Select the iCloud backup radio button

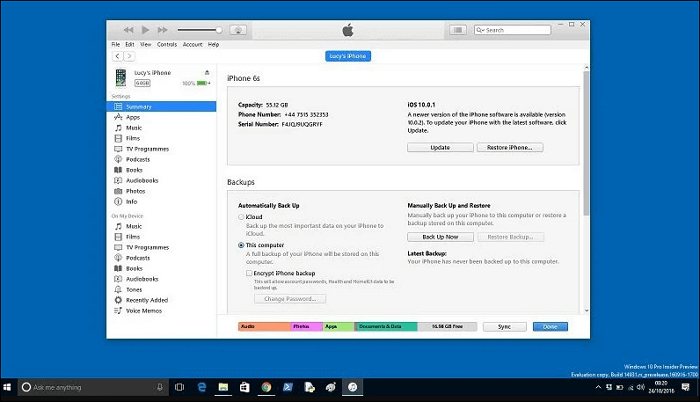click(241, 216)
